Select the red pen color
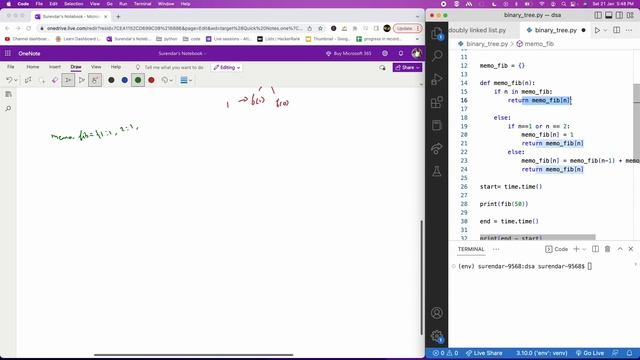640x360 pixels. (x=151, y=80)
